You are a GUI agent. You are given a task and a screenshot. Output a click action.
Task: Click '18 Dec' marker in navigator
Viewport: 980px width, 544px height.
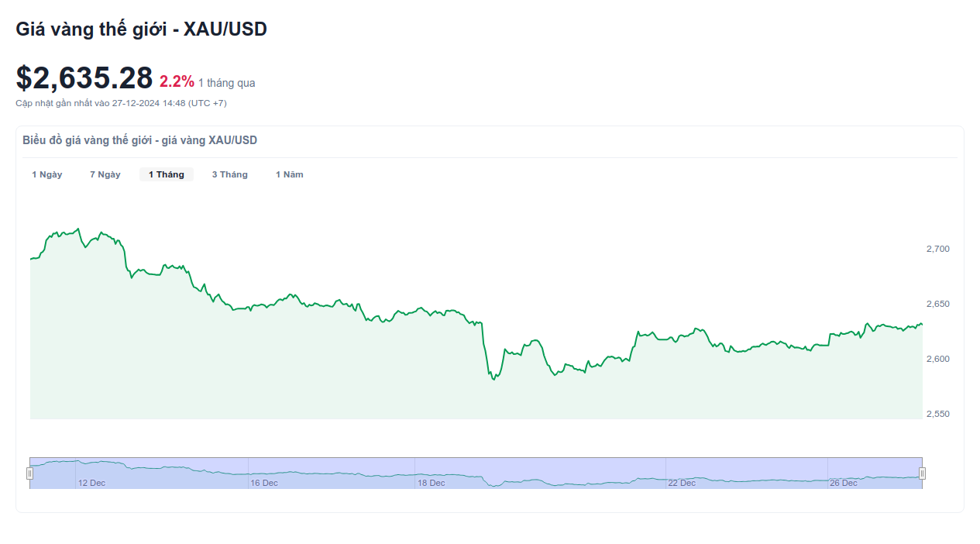[432, 483]
